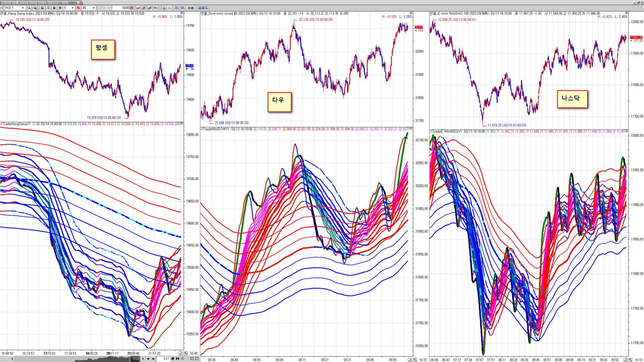Click the bar count field showing 6000
This screenshot has height=362, width=644.
[x=121, y=8]
